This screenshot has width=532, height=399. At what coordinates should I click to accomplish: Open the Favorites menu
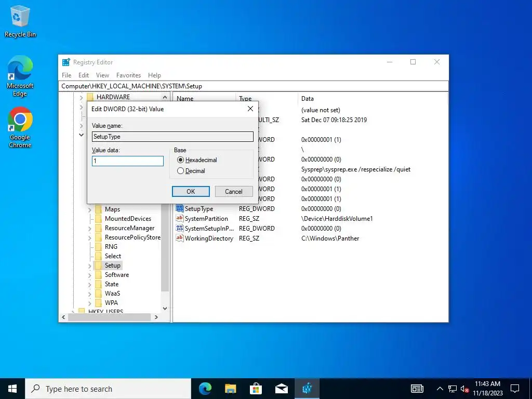click(128, 75)
